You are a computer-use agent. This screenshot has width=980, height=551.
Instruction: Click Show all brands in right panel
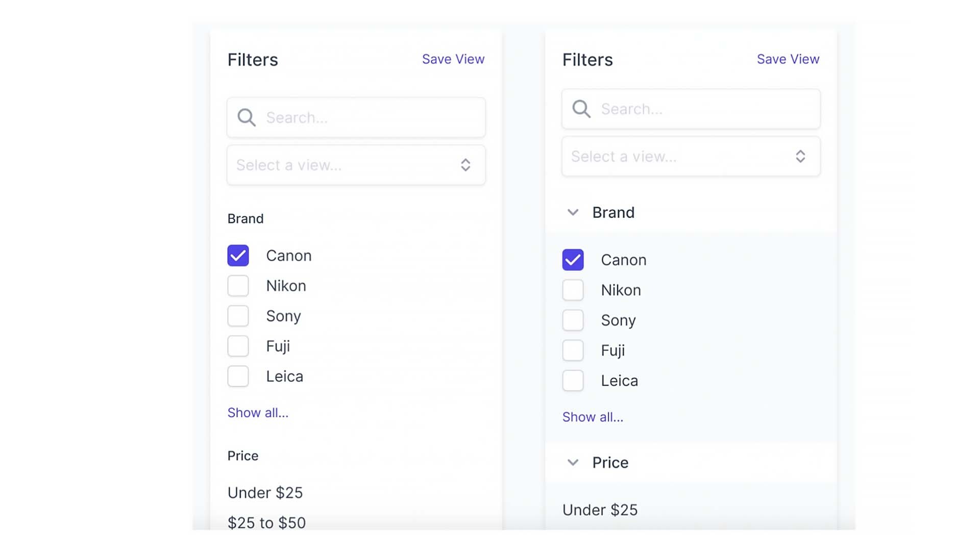click(x=593, y=417)
